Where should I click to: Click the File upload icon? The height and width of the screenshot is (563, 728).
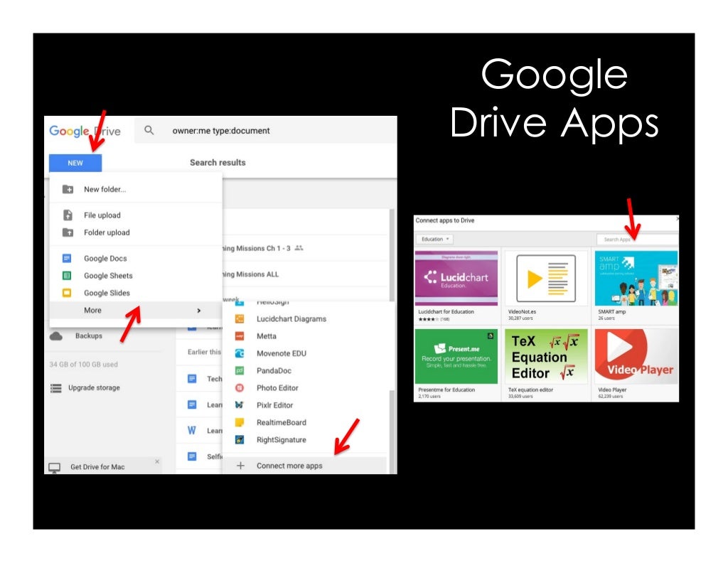[x=68, y=215]
